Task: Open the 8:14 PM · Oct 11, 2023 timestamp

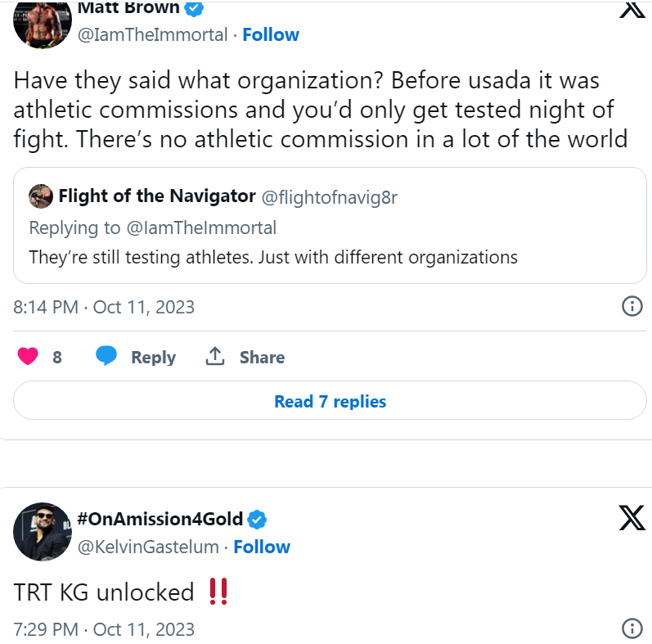Action: point(104,307)
